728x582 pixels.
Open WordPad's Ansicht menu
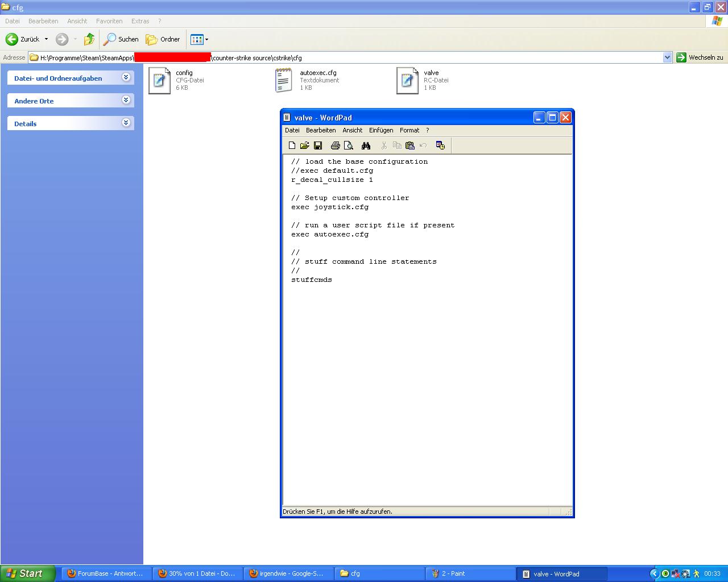point(353,130)
